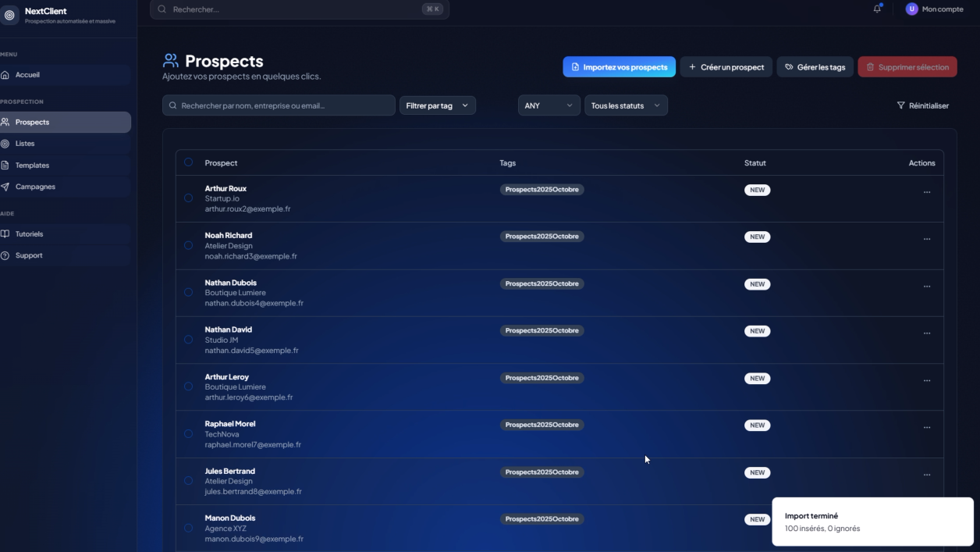Open the Filtrer par tag dropdown

coord(437,105)
